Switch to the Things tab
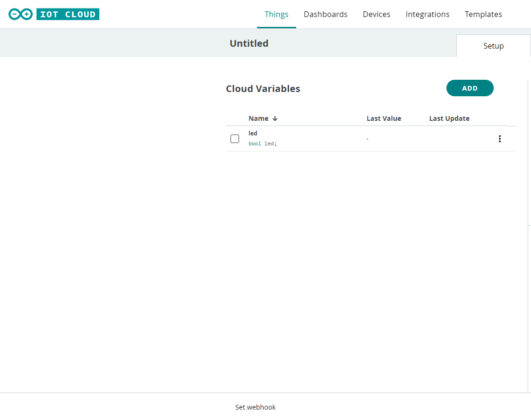 [276, 14]
